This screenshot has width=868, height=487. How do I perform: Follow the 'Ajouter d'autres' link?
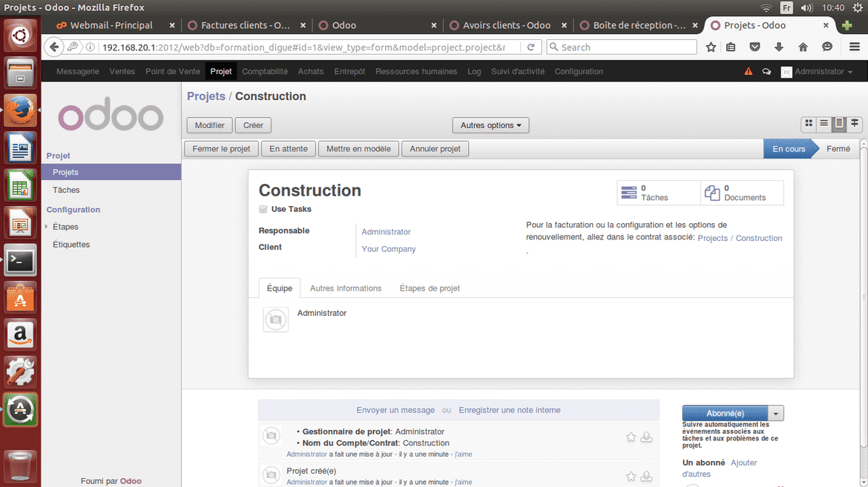[x=744, y=462]
